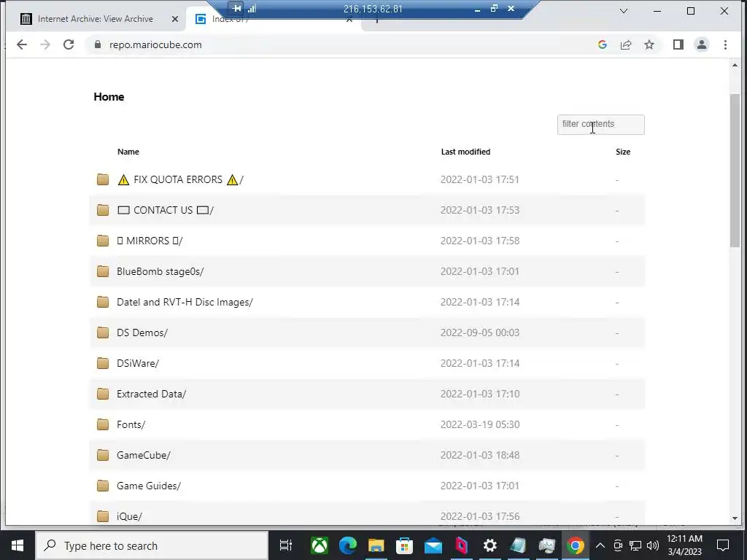This screenshot has height=560, width=747.
Task: Click the Windows taskbar search box
Action: point(152,545)
